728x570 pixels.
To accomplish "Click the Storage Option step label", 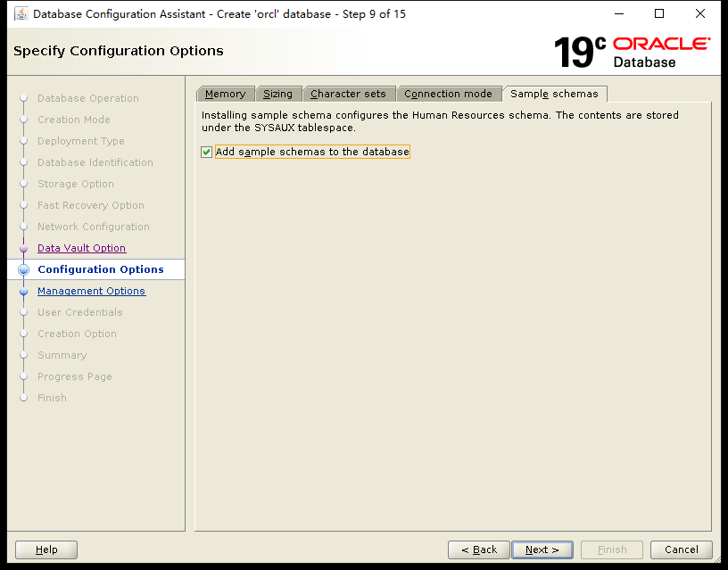I will click(76, 184).
